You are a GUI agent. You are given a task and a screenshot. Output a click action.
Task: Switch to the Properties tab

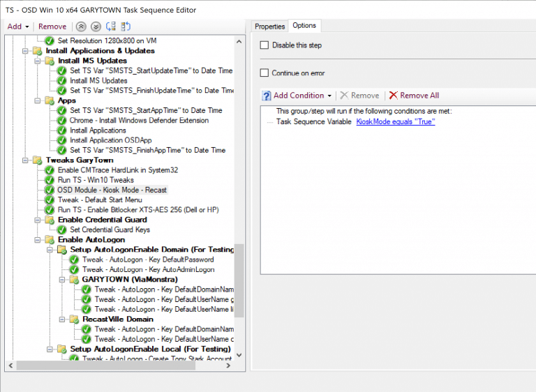click(269, 27)
